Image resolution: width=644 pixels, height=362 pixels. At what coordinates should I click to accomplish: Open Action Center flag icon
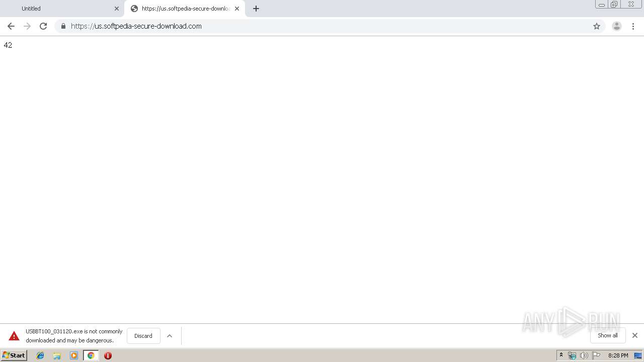pos(596,355)
